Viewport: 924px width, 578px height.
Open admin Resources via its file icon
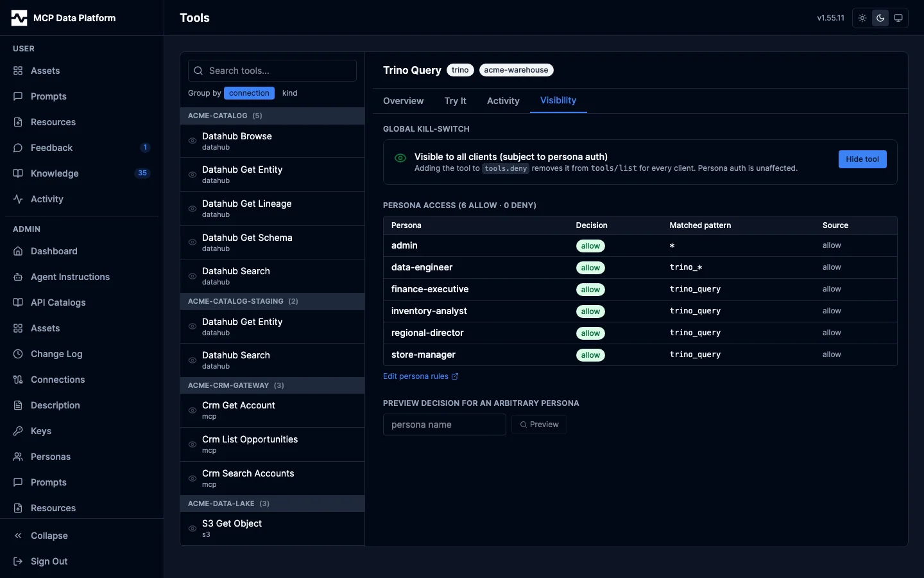18,508
